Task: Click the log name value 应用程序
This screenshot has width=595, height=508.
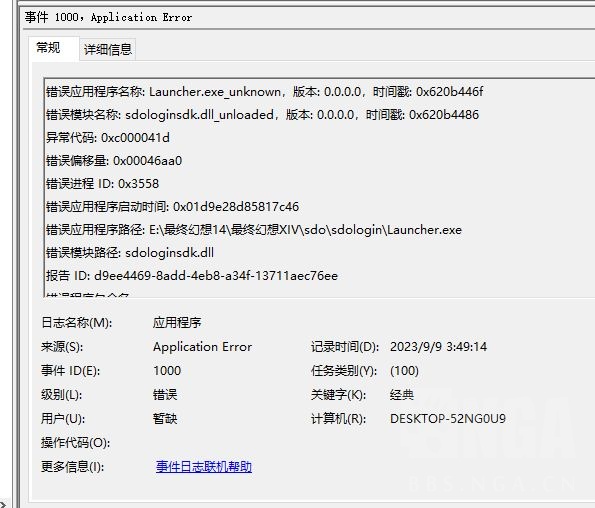Action: (x=177, y=322)
